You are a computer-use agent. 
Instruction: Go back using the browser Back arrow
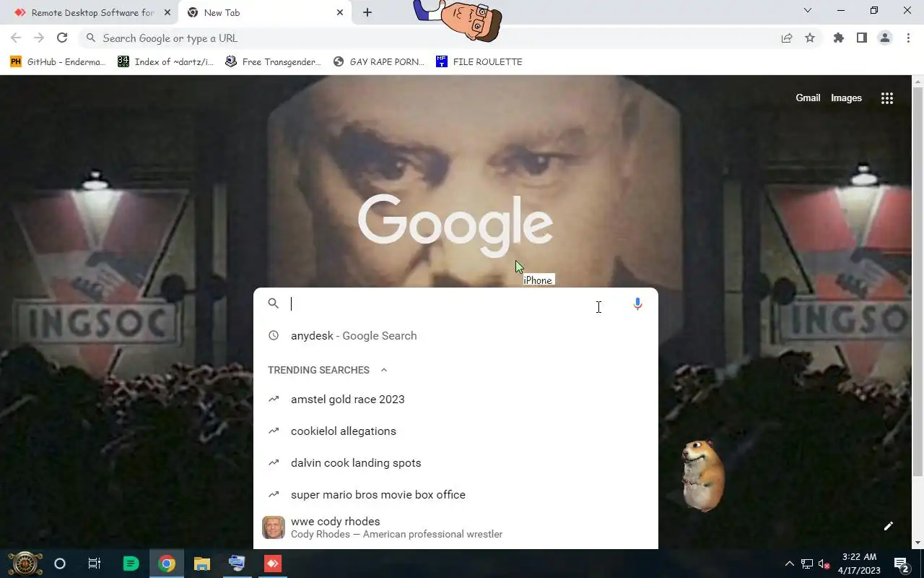coord(16,38)
